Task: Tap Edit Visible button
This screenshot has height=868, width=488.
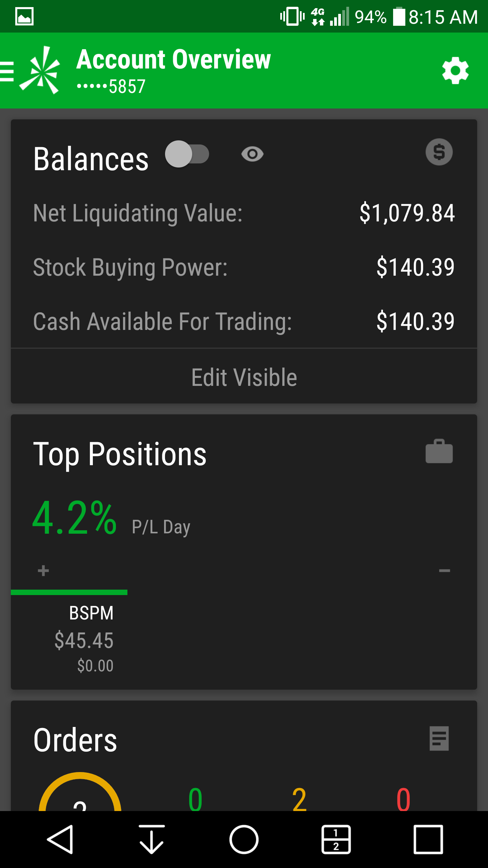Action: pos(244,377)
